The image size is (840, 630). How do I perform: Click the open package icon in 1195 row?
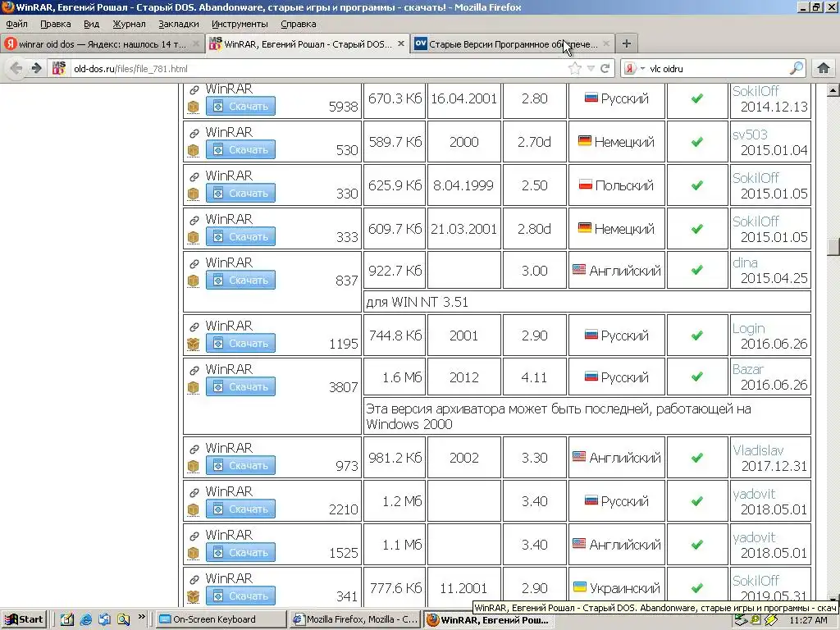point(194,344)
